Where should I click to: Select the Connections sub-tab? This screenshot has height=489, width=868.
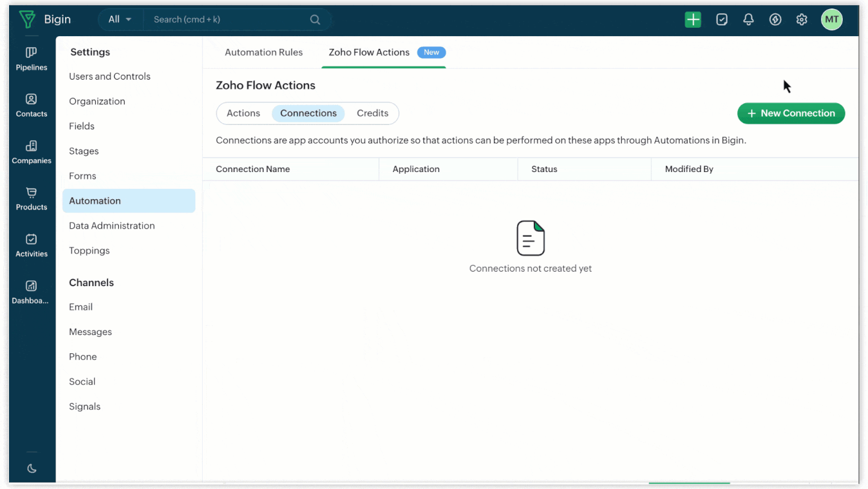pyautogui.click(x=308, y=113)
